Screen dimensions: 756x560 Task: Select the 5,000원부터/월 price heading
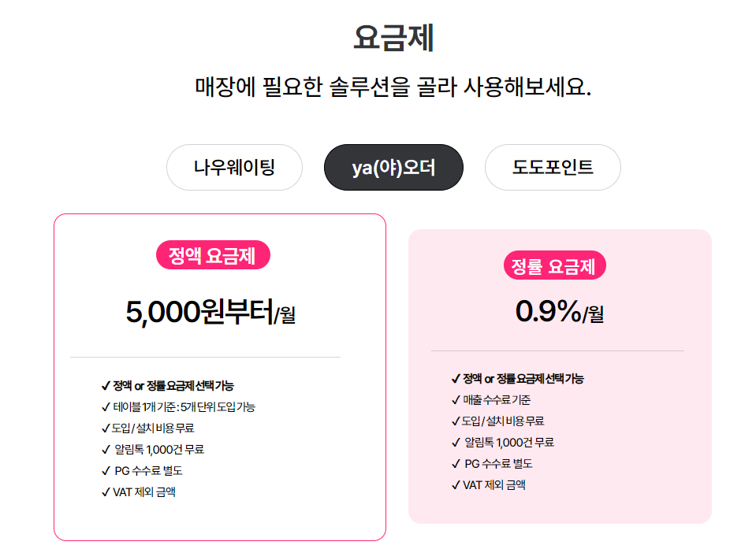click(x=210, y=312)
